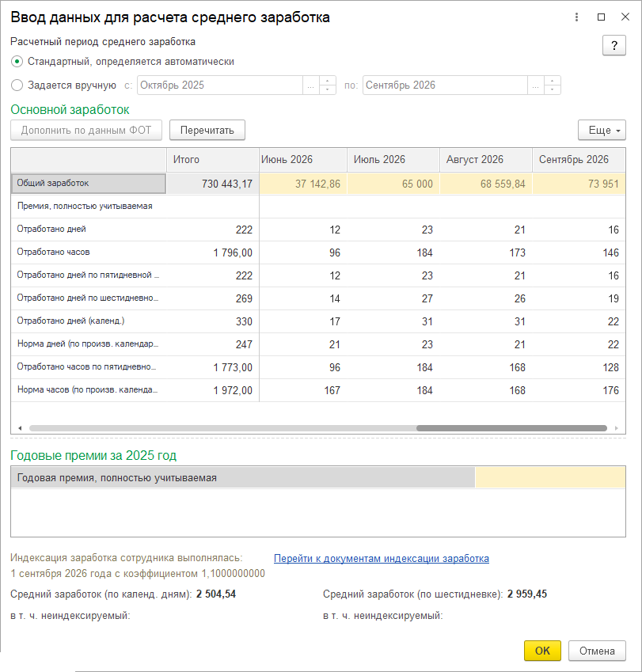This screenshot has width=642, height=672.
Task: Select the 'Стандартный, определяется автоматически' radio button
Action: [x=17, y=62]
